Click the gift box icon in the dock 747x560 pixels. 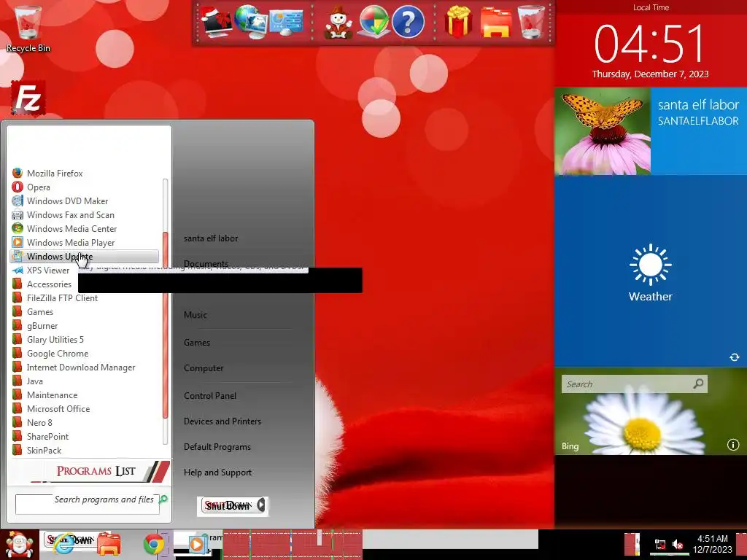(458, 21)
